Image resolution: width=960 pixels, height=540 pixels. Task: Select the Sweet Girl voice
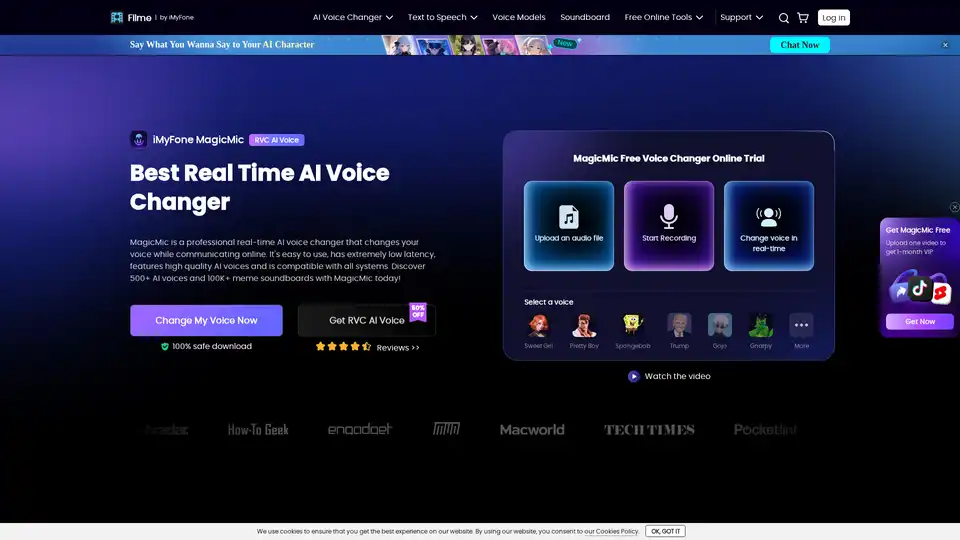[x=537, y=326]
